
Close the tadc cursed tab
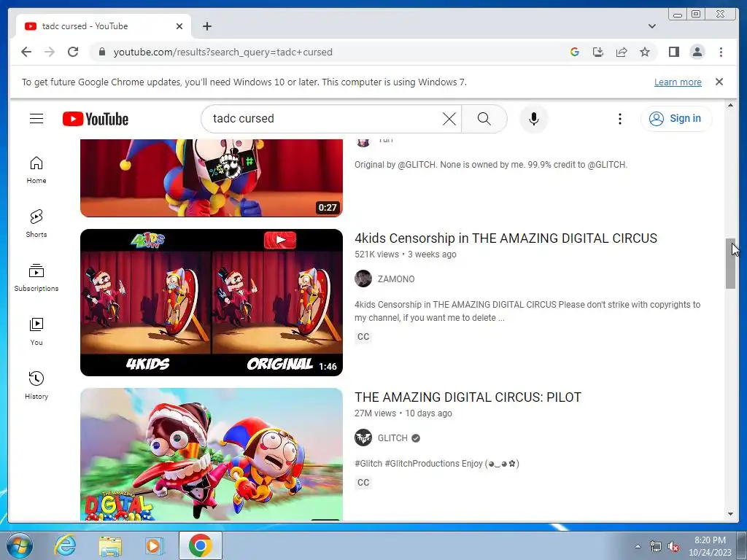coord(179,26)
